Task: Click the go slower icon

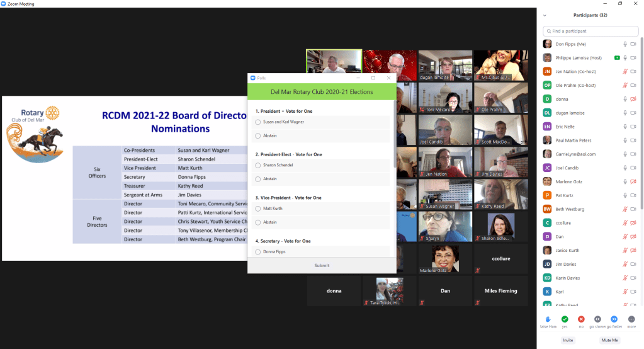Action: click(597, 319)
